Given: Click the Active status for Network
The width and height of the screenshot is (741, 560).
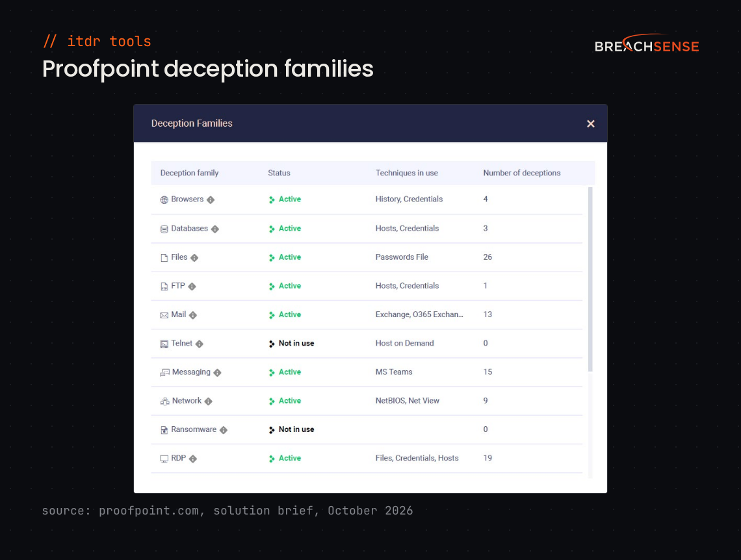Looking at the screenshot, I should 290,401.
